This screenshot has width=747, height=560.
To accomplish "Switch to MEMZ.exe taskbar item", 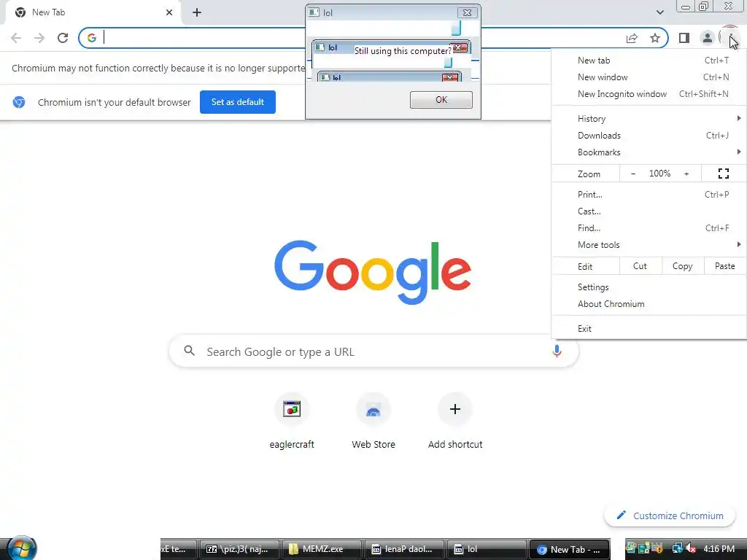I will pos(322,549).
